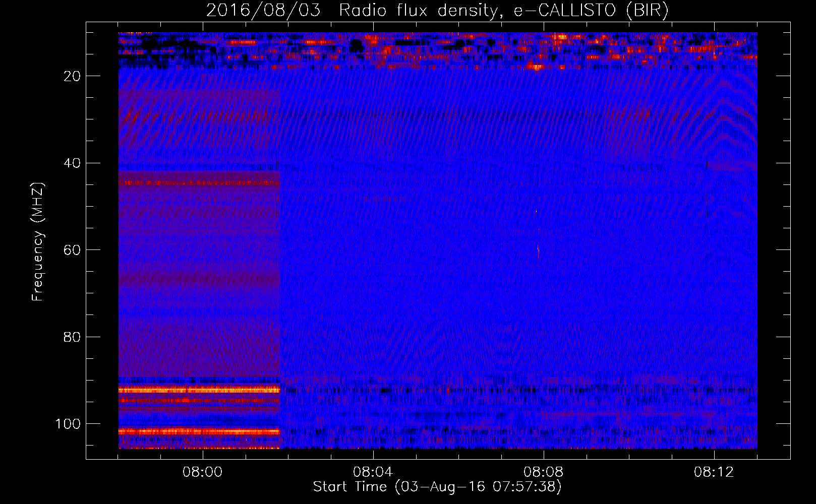
Task: Click the 'Start Time (03-Aug-16 07:57:38)' label
Action: pos(437,487)
